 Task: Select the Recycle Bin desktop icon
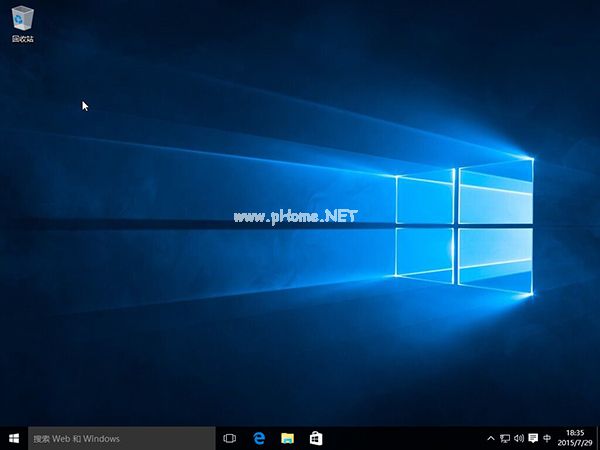(22, 19)
